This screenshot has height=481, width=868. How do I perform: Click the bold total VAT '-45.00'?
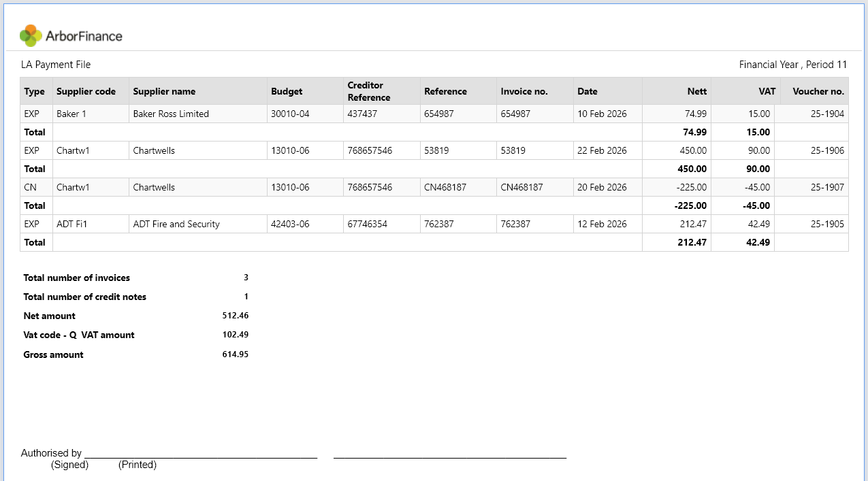756,205
